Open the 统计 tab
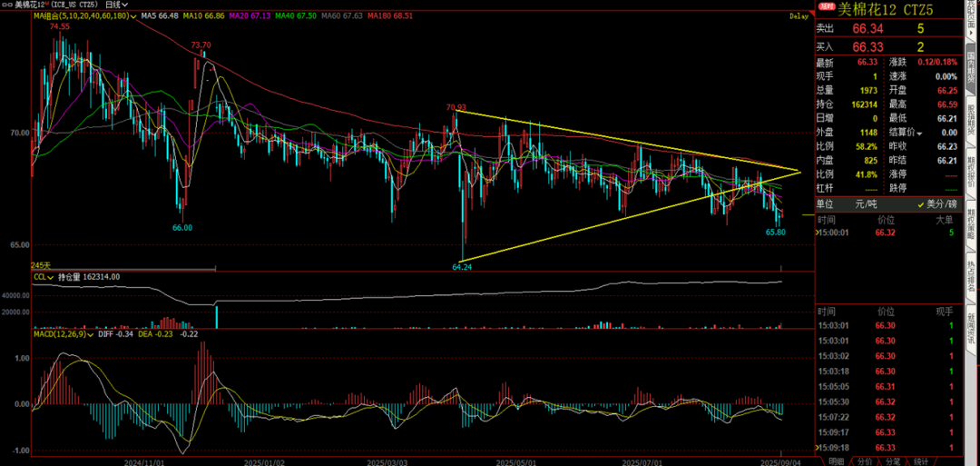980x466 pixels. [921, 461]
